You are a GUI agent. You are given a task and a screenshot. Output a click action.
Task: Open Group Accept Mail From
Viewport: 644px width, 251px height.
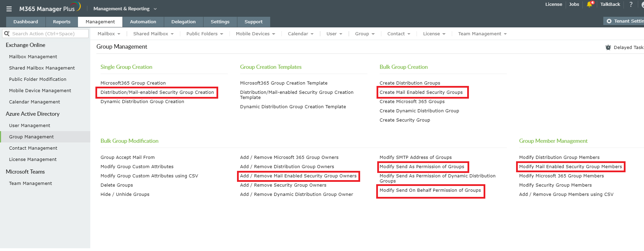[x=128, y=157]
